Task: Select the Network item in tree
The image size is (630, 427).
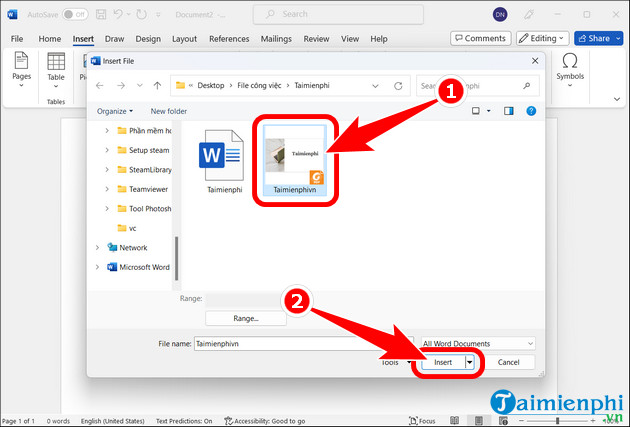Action: [x=128, y=247]
